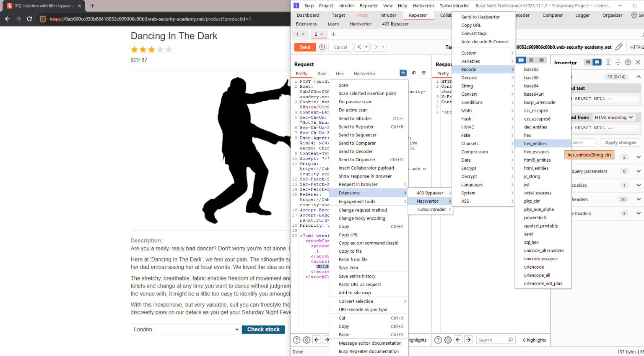Click the help question-mark icon below the request
644x356 pixels.
296,340
